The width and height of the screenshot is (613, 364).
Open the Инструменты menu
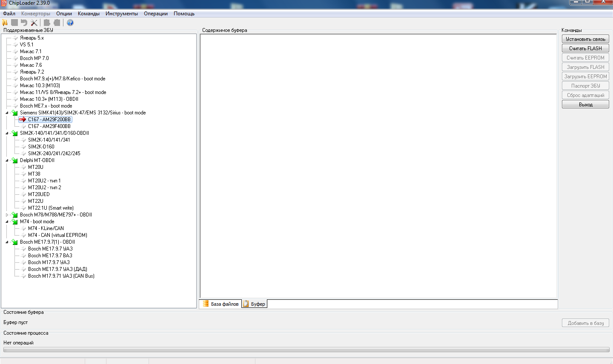[x=122, y=14]
